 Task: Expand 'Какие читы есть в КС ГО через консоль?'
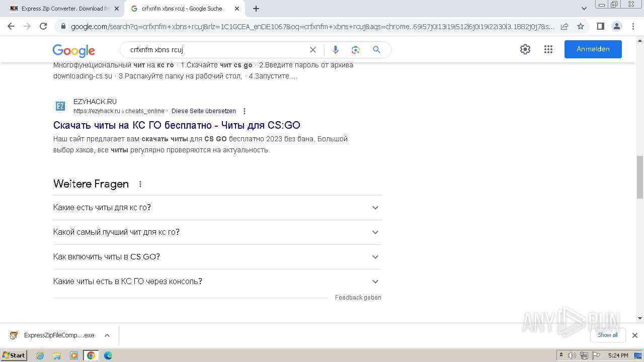(217, 282)
